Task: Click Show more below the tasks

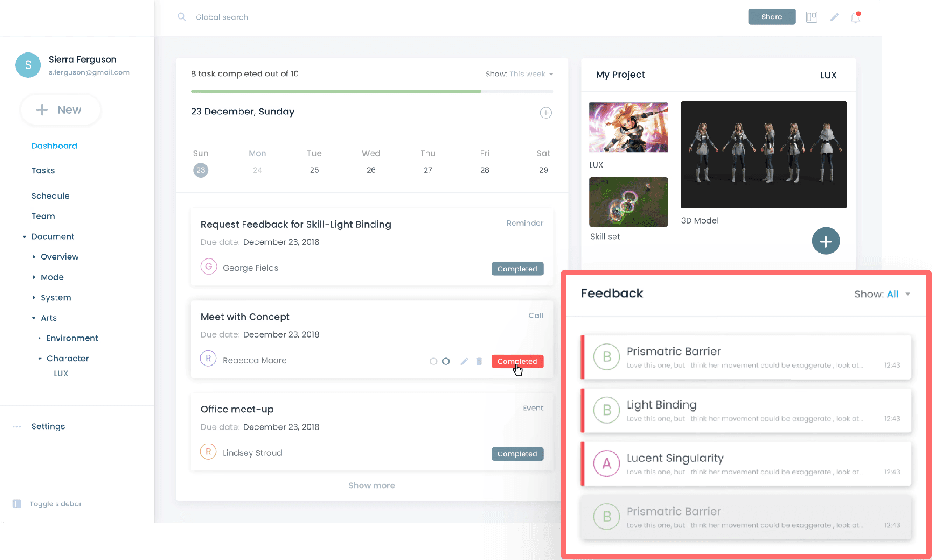Action: 371,485
